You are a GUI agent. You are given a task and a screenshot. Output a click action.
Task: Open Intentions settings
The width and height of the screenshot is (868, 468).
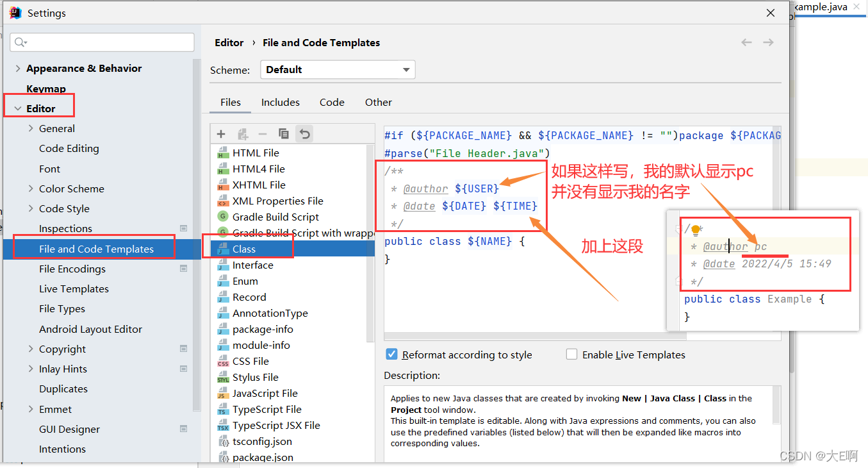click(x=62, y=449)
